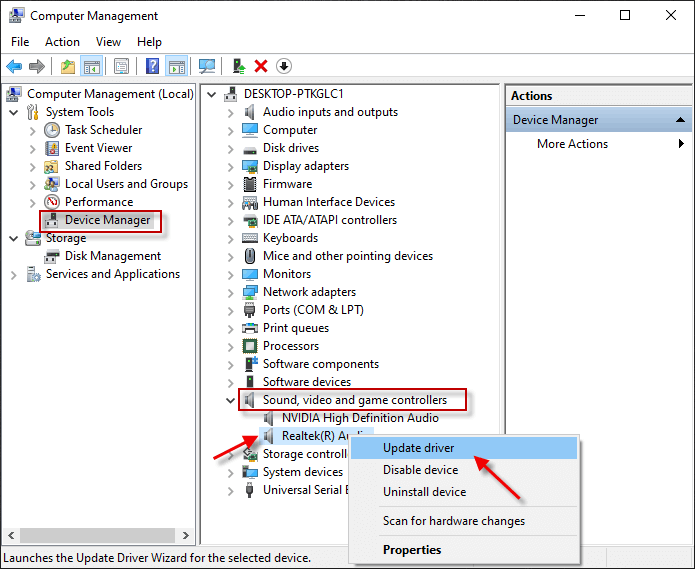Viewport: 695px width, 569px height.
Task: Click the left pane scrollbar left arrow
Action: pyautogui.click(x=12, y=535)
